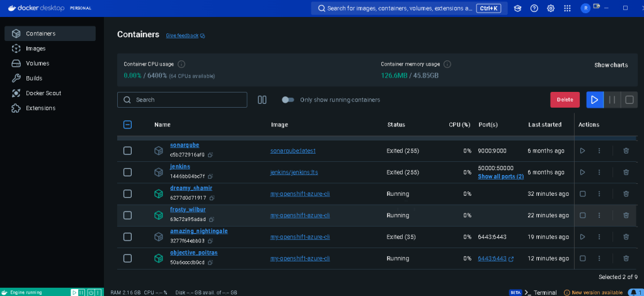
Task: Click the column layout icon next to Search
Action: (262, 100)
